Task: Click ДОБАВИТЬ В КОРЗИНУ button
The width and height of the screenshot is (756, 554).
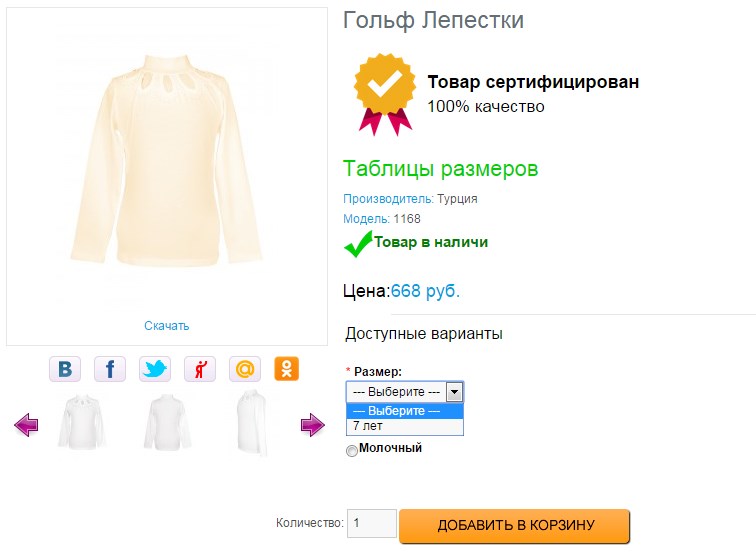Action: click(x=515, y=526)
